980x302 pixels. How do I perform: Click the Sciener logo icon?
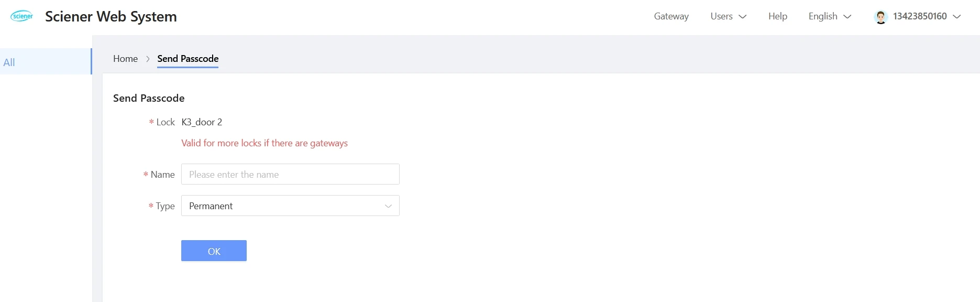(22, 16)
